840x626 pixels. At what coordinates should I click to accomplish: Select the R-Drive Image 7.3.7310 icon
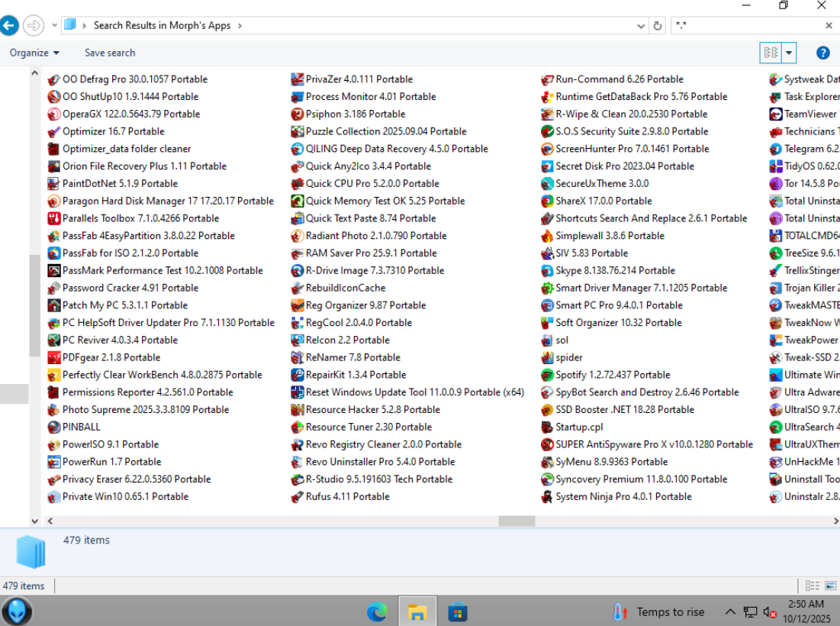tap(298, 271)
